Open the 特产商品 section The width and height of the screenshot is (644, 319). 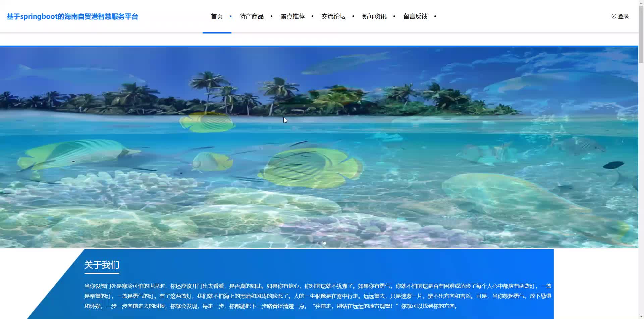(252, 16)
